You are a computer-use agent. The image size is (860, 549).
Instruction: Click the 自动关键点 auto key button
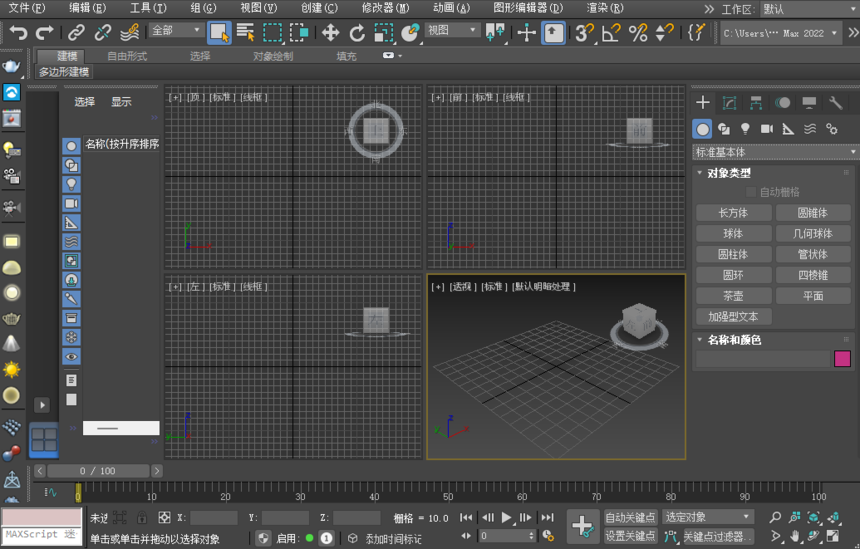(x=630, y=517)
